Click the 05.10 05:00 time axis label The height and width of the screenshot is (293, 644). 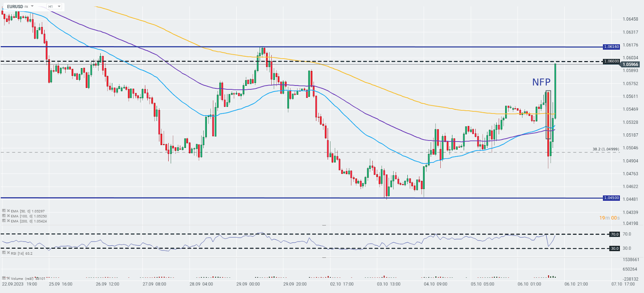click(x=483, y=284)
